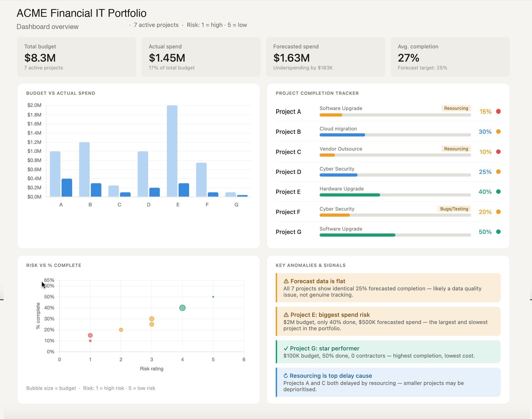
Task: Click the '7 active projects' header text
Action: point(156,25)
